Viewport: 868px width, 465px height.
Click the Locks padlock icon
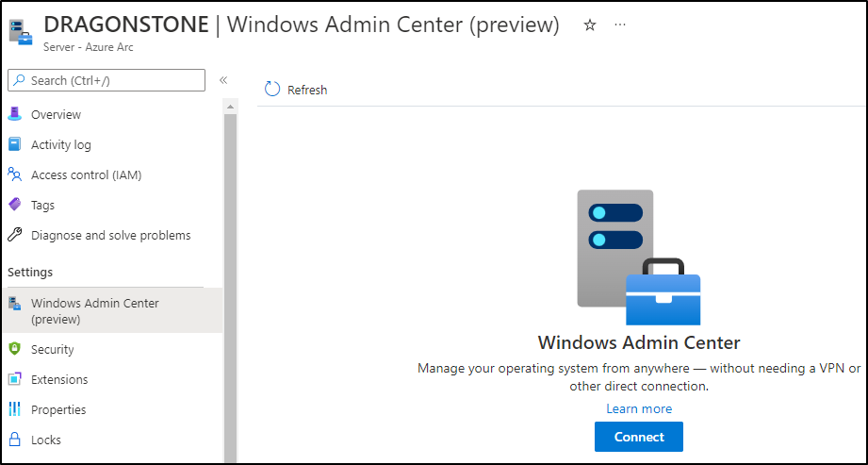15,440
